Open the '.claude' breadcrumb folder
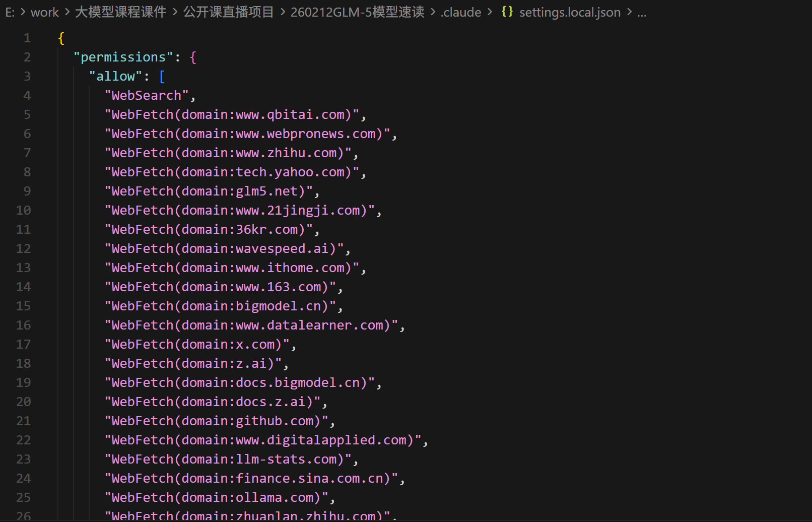The image size is (812, 522). pyautogui.click(x=461, y=12)
